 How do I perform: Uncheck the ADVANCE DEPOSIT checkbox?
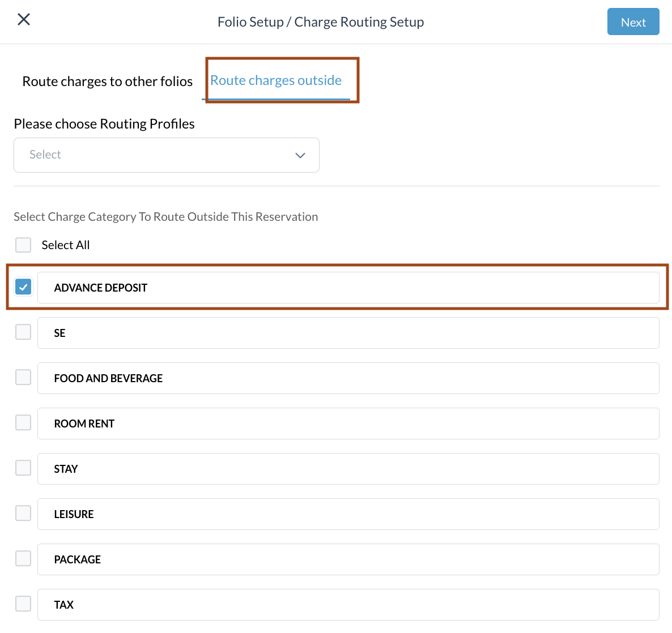coord(23,287)
